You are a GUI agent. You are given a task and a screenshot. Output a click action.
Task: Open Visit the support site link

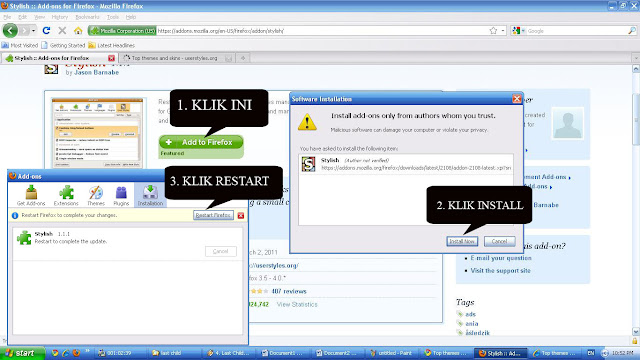500,271
